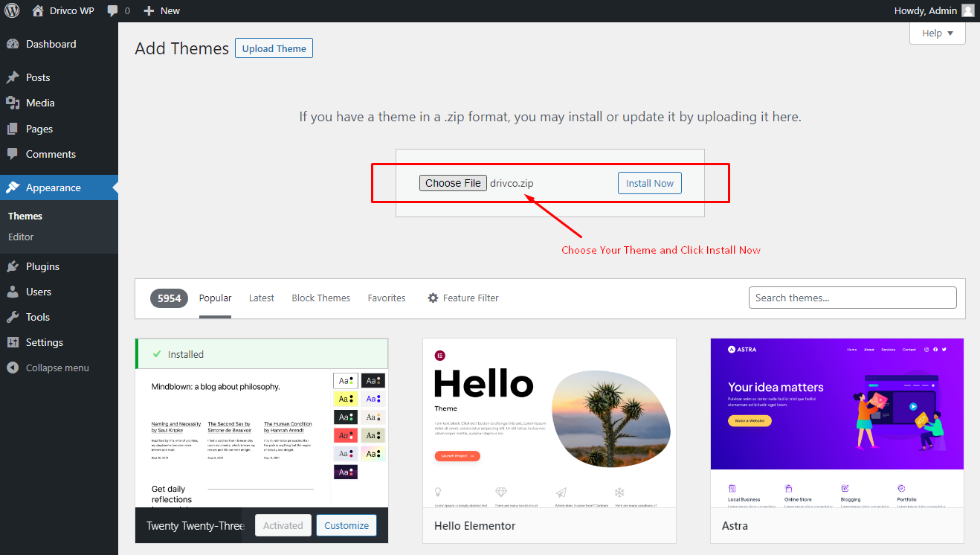This screenshot has height=555, width=980.
Task: Switch to the Latest tab
Action: pos(262,298)
